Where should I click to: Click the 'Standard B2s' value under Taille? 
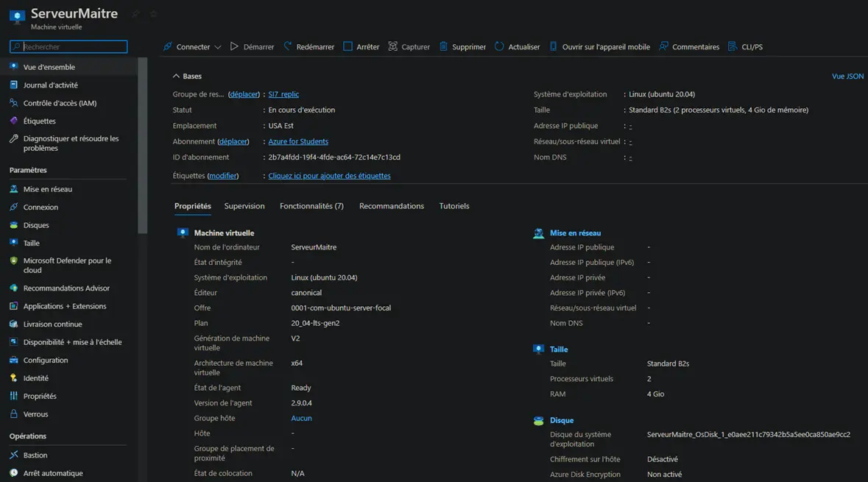668,364
